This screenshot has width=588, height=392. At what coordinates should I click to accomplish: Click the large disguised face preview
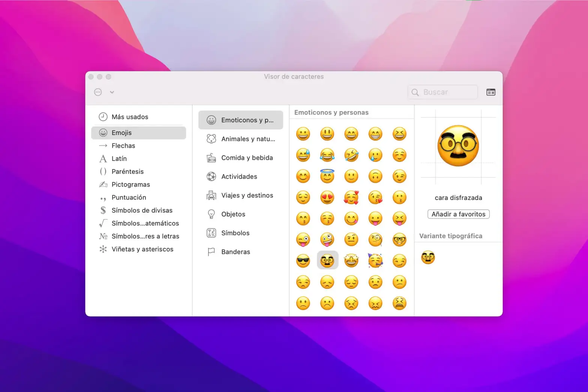pos(458,146)
